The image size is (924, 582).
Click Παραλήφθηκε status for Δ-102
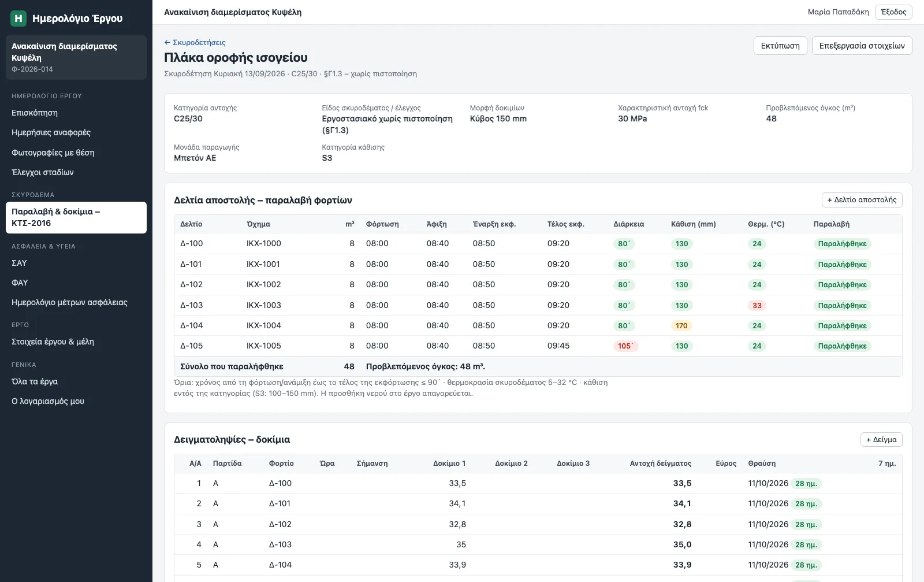coord(842,285)
